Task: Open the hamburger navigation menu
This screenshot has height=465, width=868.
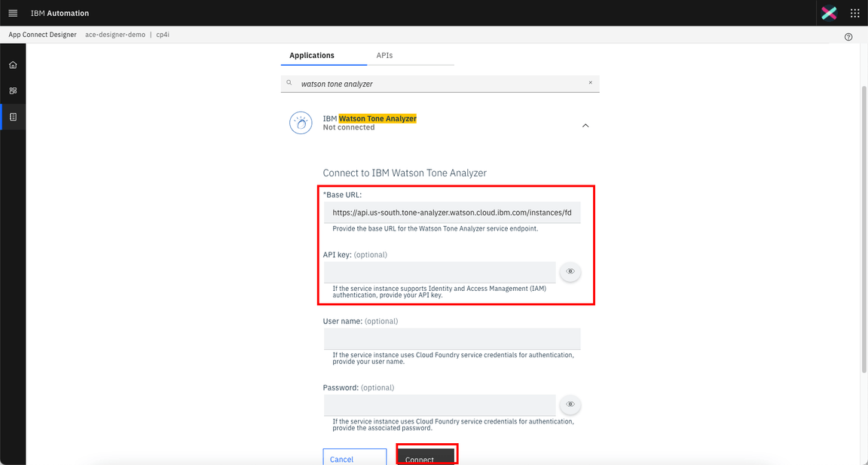Action: (x=13, y=13)
